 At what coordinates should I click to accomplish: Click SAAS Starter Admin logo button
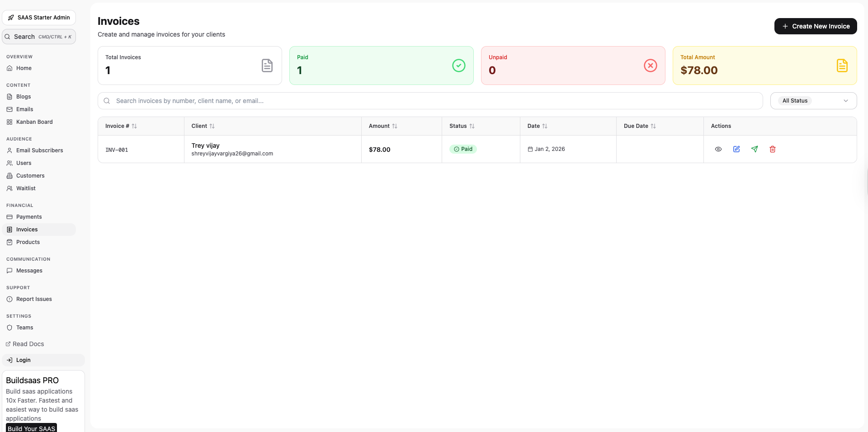39,18
